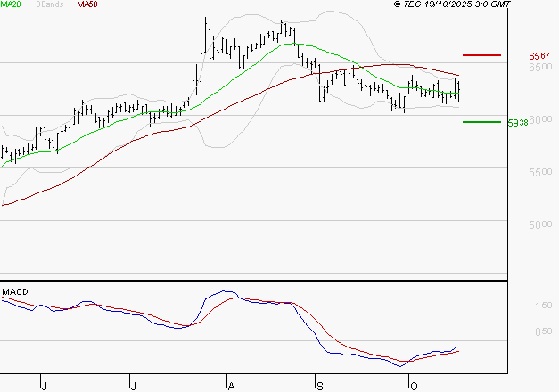The width and height of the screenshot is (559, 392).
Task: Click the first J month label
Action: coord(45,387)
